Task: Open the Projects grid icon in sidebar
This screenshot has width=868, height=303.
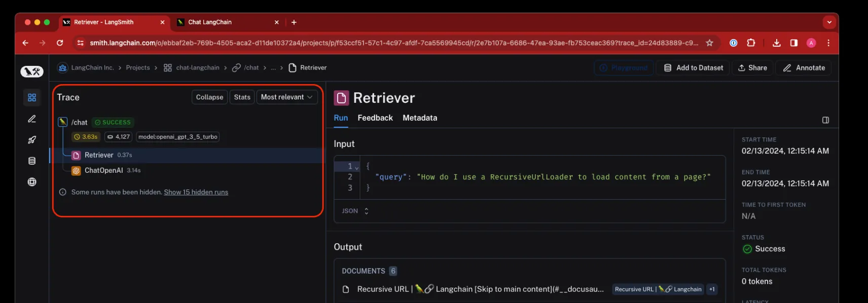Action: [32, 97]
